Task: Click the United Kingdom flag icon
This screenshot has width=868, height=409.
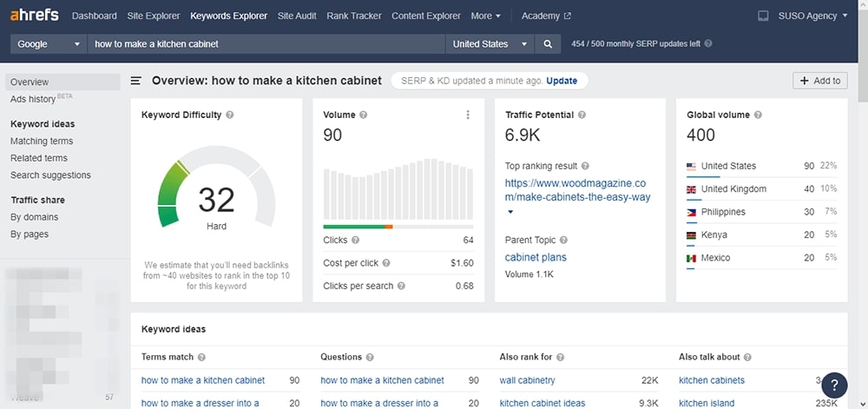Action: pos(691,189)
